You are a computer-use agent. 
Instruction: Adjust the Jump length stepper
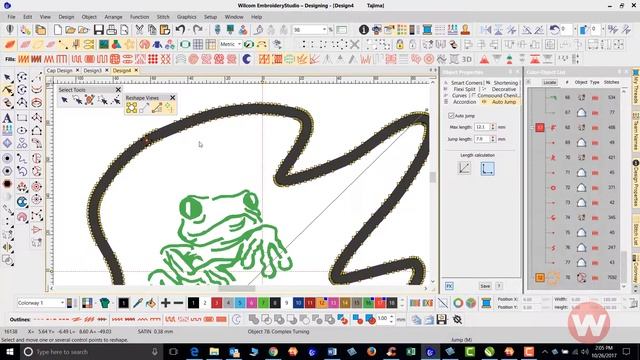tap(493, 139)
